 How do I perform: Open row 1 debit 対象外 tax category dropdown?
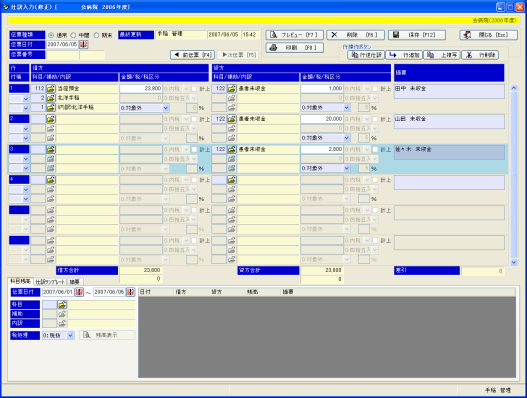(x=166, y=108)
